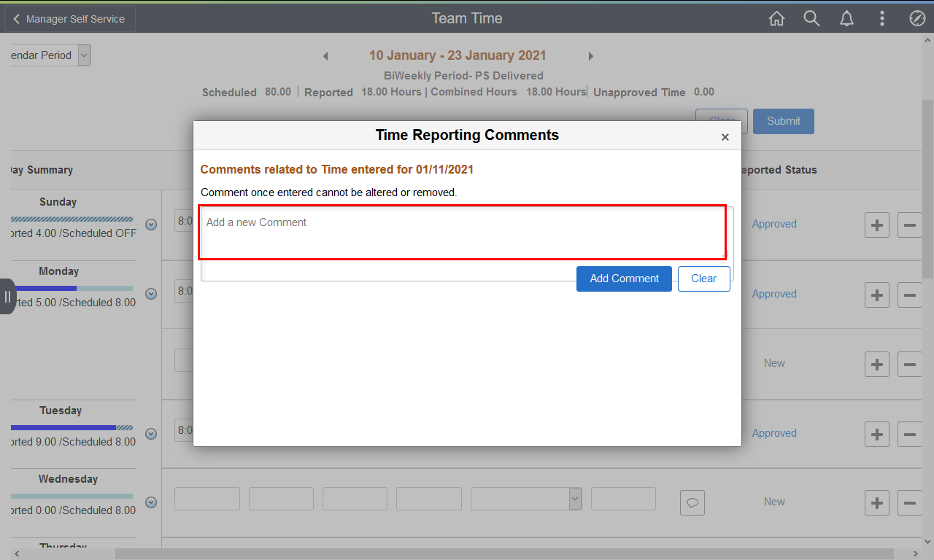Click Wednesday row comment bubble icon
This screenshot has height=560, width=934.
pos(692,502)
